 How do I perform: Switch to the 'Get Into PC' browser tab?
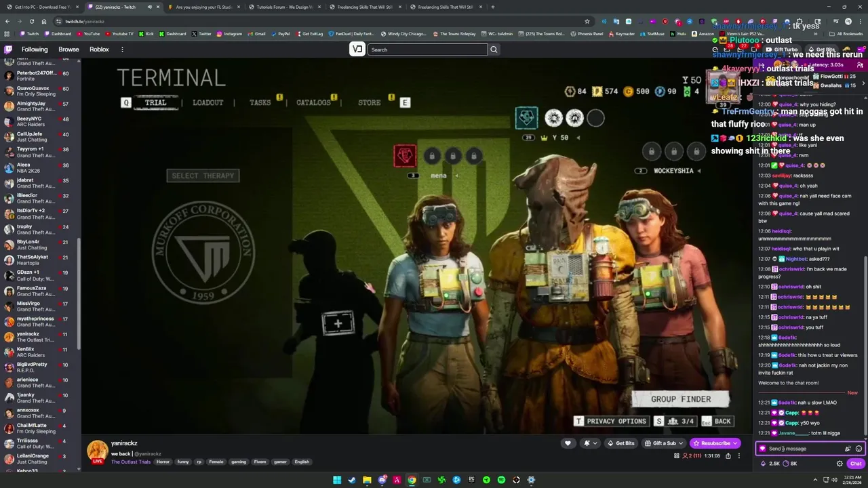(43, 7)
